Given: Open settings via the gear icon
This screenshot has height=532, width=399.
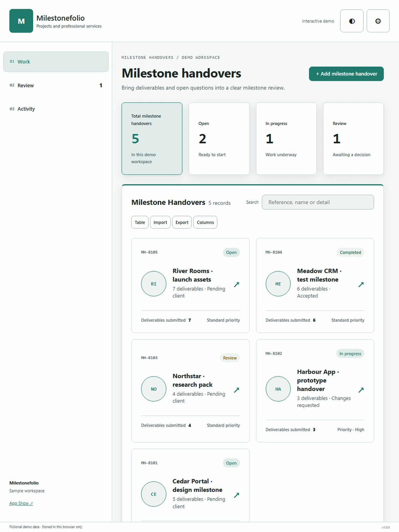Looking at the screenshot, I should pyautogui.click(x=378, y=21).
